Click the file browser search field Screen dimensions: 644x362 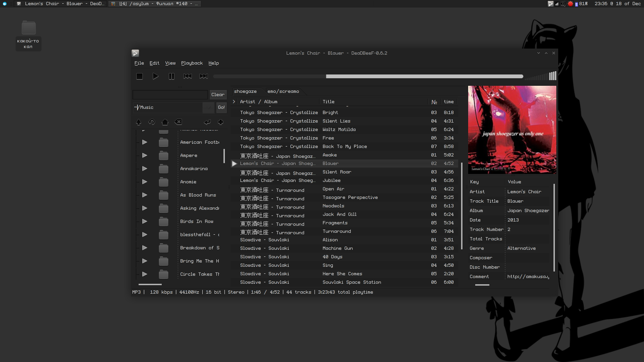(x=170, y=95)
